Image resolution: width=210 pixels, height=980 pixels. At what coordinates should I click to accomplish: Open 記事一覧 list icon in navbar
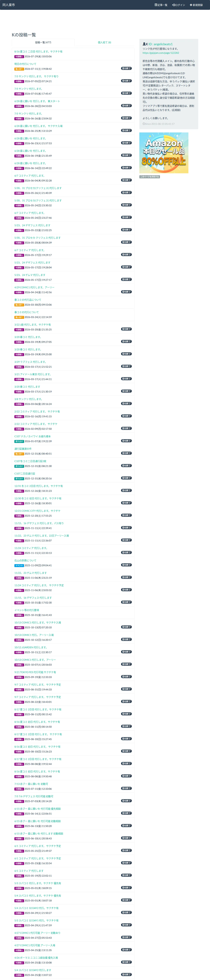[x=156, y=5]
